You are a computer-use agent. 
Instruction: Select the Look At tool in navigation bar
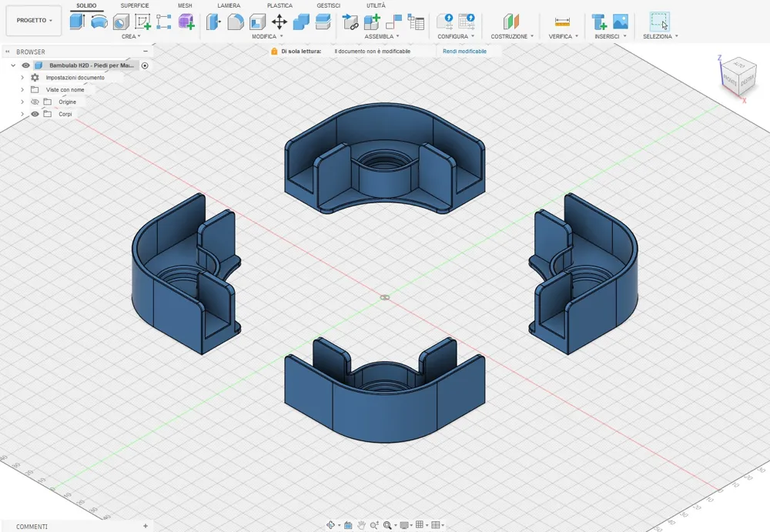coord(348,525)
